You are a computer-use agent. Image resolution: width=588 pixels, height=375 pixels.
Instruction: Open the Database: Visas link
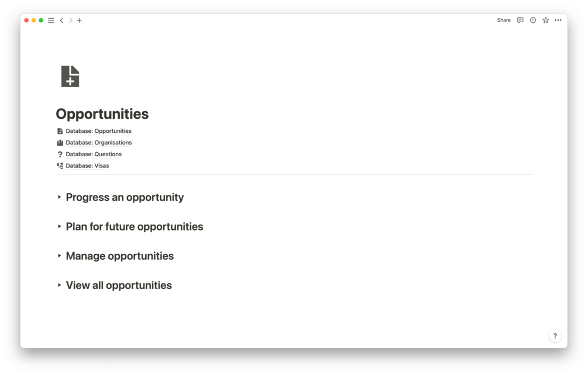[x=87, y=166]
